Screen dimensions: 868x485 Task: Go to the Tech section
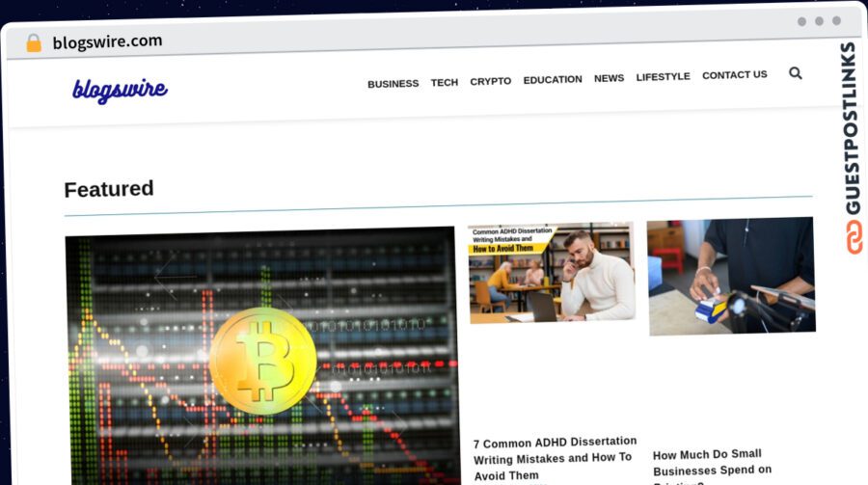coord(445,83)
